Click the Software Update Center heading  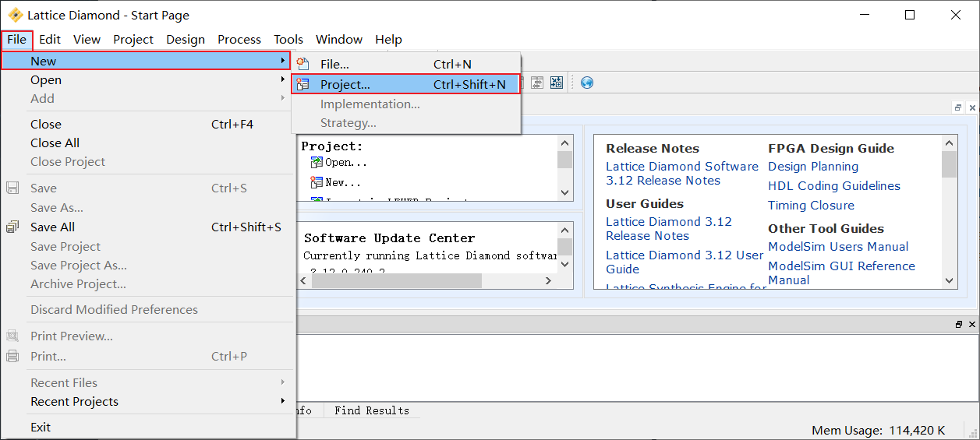(389, 238)
